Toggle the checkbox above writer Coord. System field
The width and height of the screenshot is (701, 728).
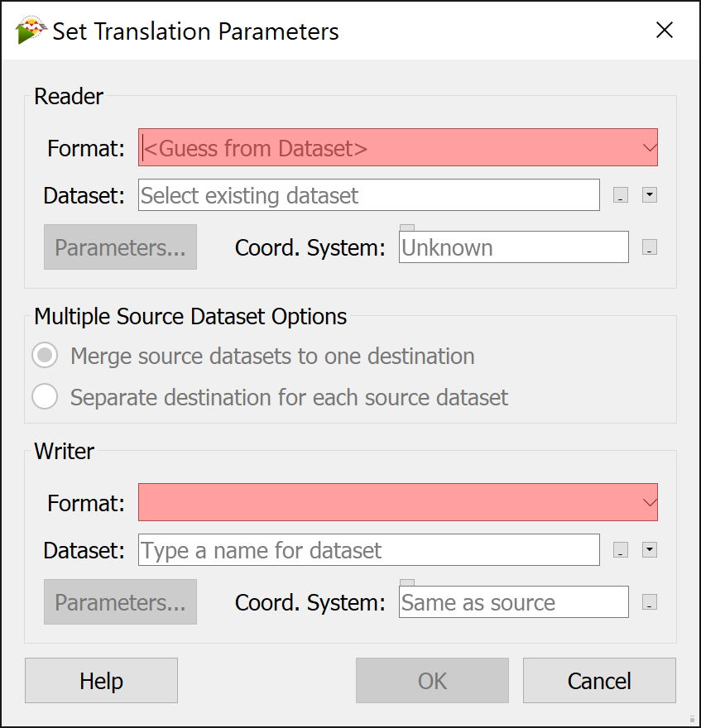click(x=406, y=581)
